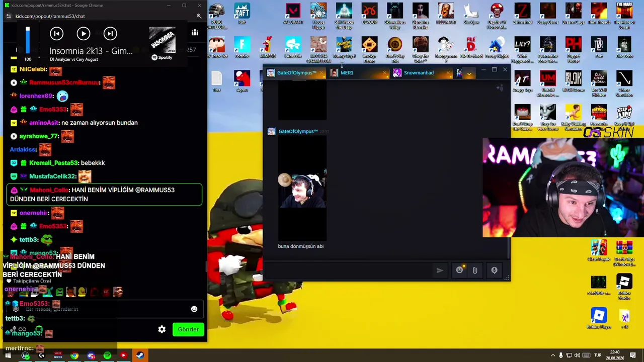The height and width of the screenshot is (362, 644).
Task: Open the DEVOUR game shortcut
Action: coord(369,14)
